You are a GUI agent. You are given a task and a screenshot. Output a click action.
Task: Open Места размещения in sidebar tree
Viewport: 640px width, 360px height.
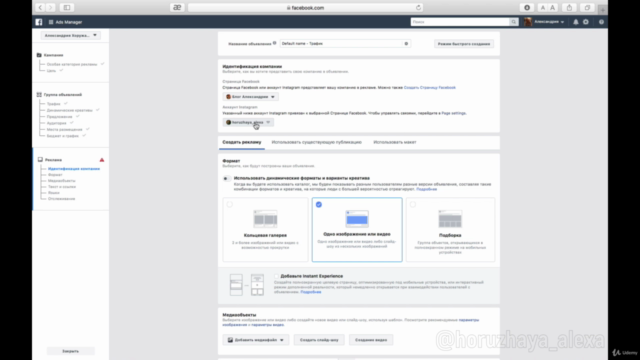64,129
